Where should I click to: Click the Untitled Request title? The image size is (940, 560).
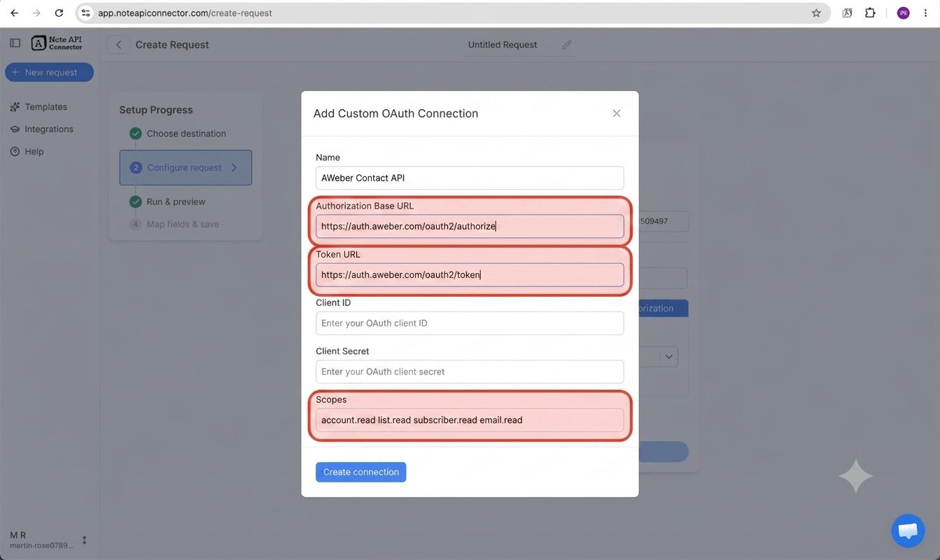[503, 44]
